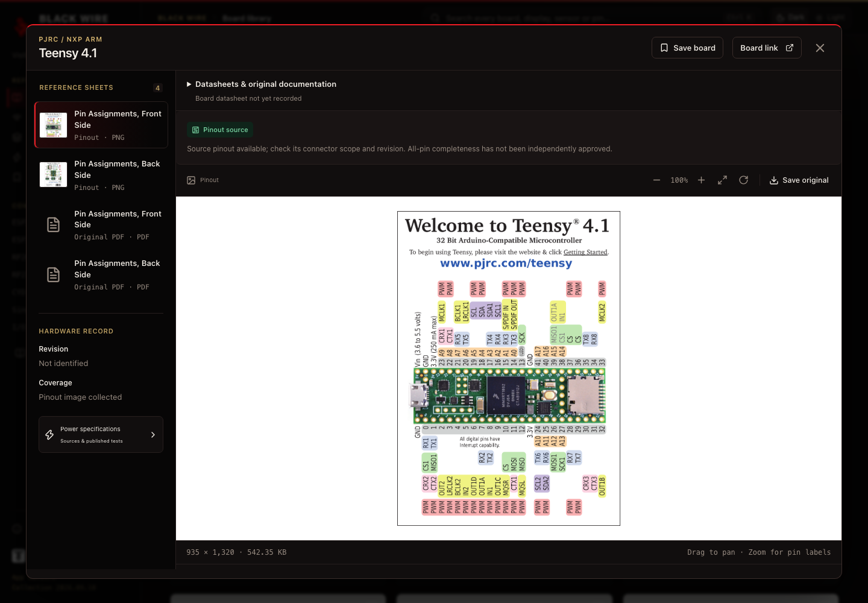
Task: Click the PJRC / NXP ARM label
Action: 71,39
